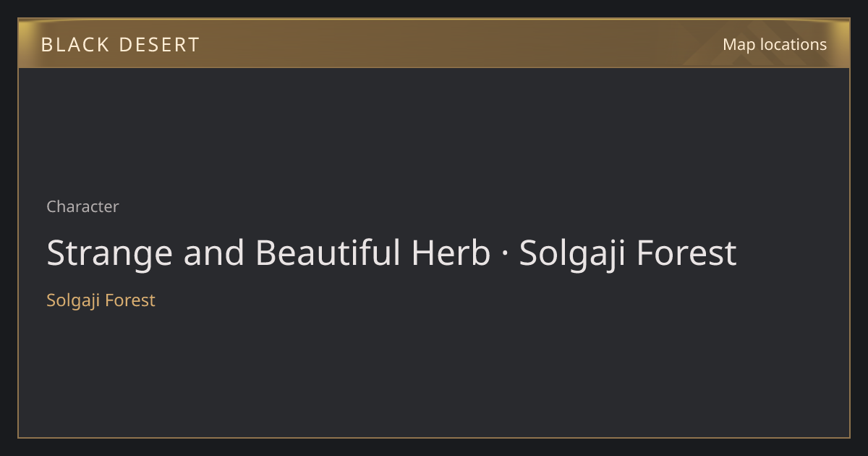Click the empty dark area below the subtitle
This screenshot has height=456, width=868.
(x=434, y=373)
